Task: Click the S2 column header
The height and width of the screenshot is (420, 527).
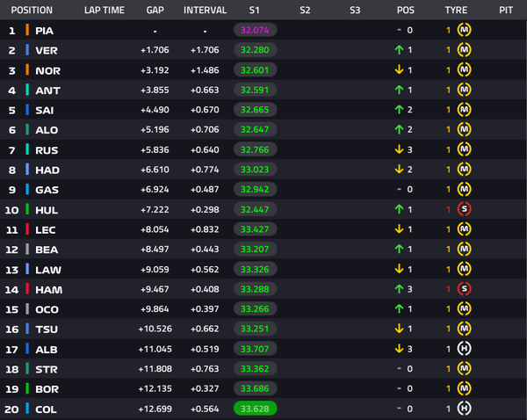Action: (x=305, y=10)
